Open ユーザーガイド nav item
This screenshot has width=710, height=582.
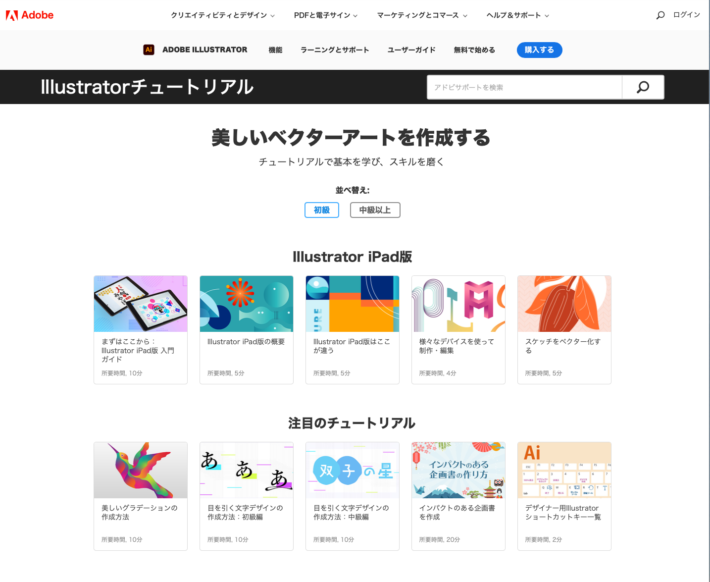[x=411, y=50]
